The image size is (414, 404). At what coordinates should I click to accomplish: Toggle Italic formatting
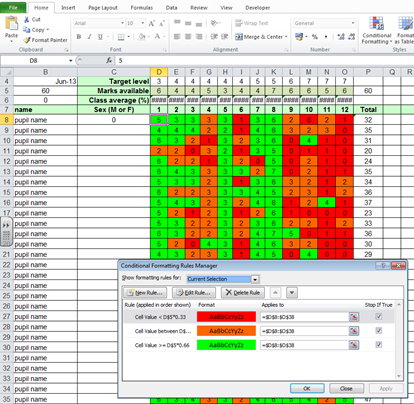point(89,37)
